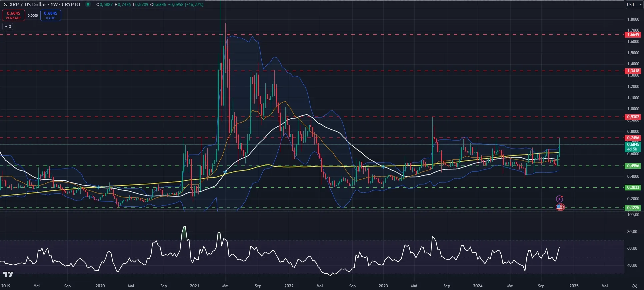Click the 40,00 RSI scale value

click(x=632, y=265)
